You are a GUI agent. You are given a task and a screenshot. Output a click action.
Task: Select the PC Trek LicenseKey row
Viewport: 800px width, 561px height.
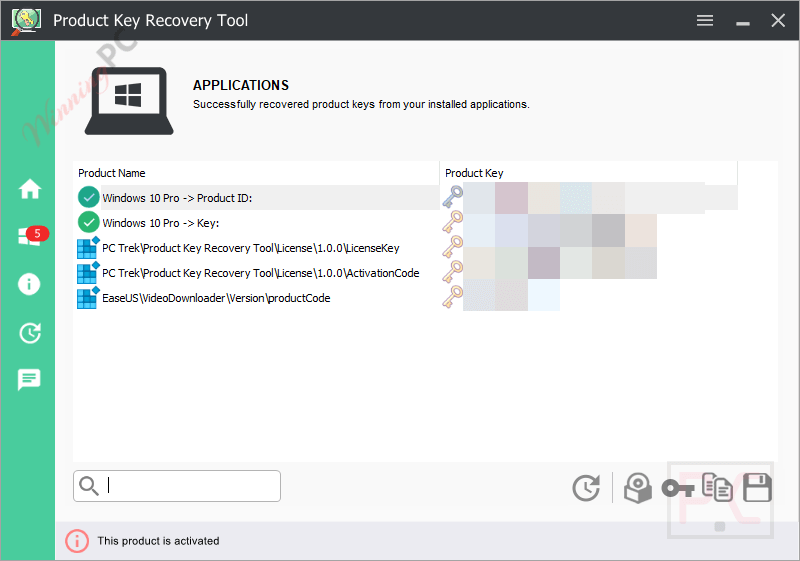[x=406, y=247]
